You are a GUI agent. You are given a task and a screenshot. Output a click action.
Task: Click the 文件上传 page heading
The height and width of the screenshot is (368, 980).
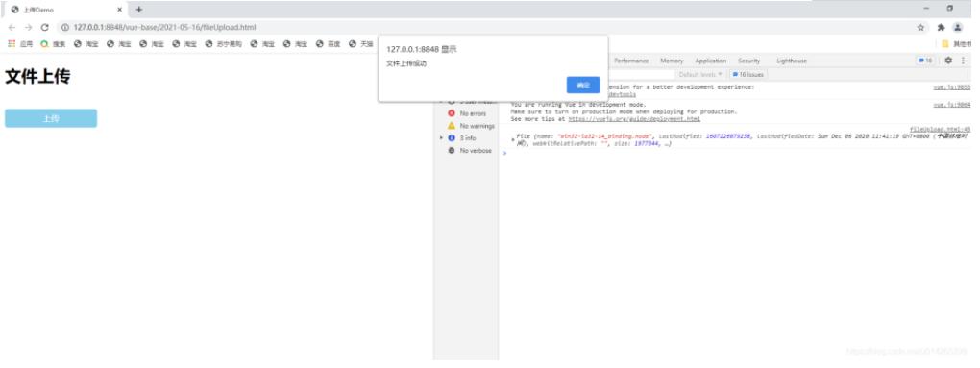(37, 77)
